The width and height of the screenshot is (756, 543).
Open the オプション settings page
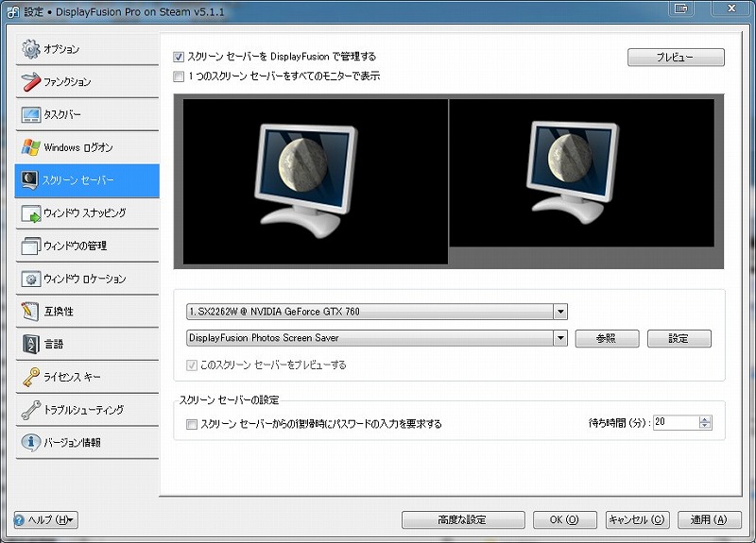(x=87, y=49)
